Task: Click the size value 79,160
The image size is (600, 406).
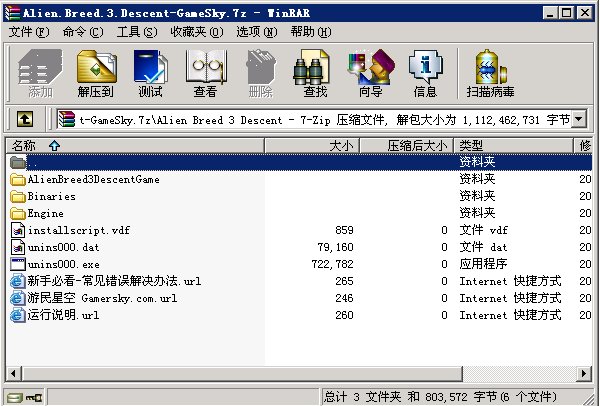Action: coord(335,248)
